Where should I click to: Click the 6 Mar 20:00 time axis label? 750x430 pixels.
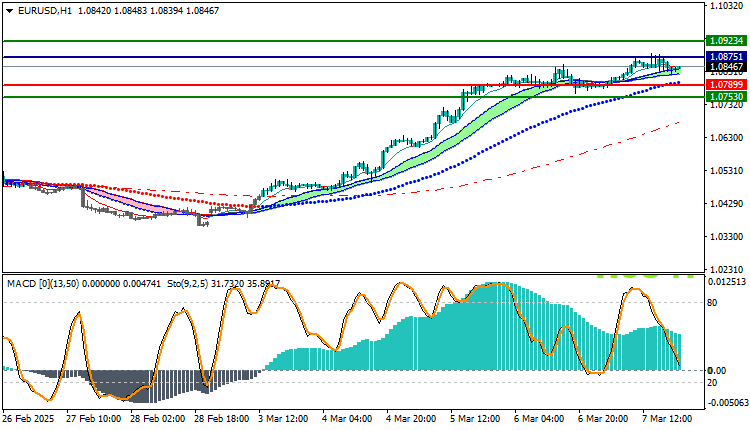click(604, 419)
